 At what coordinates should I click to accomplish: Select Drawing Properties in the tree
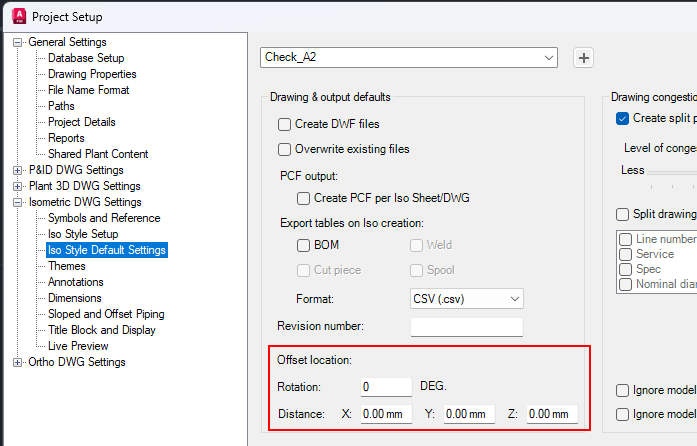pyautogui.click(x=92, y=74)
